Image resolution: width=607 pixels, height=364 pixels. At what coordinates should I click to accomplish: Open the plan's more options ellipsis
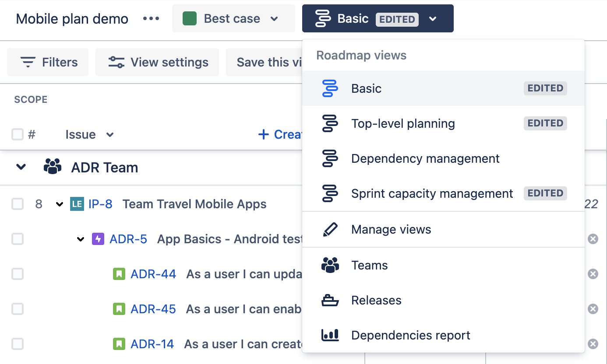pyautogui.click(x=151, y=19)
